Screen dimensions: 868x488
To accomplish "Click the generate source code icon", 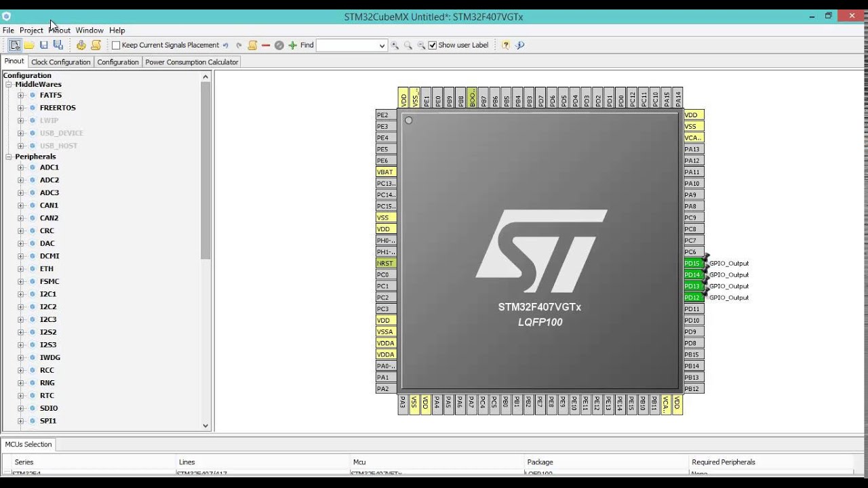I will [x=96, y=45].
